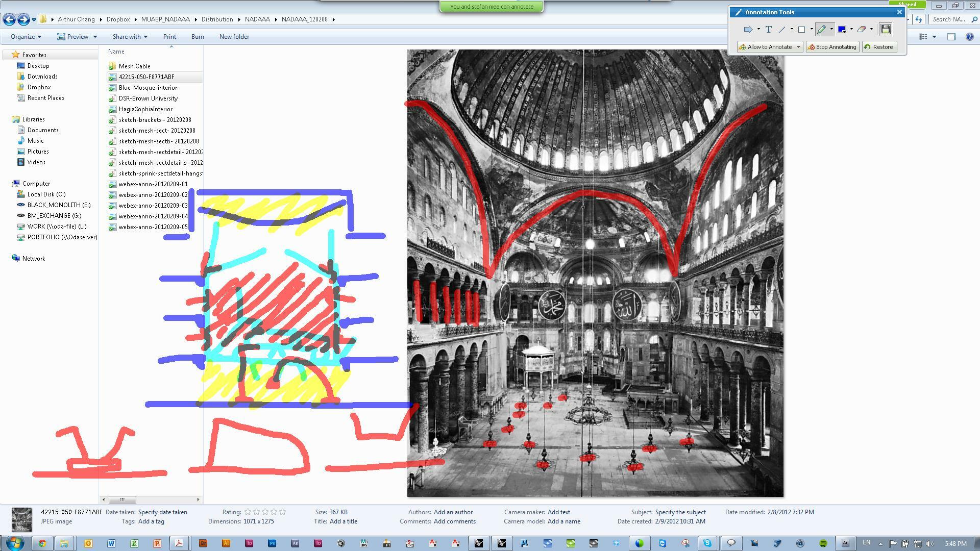Click the New folder button

[x=234, y=37]
